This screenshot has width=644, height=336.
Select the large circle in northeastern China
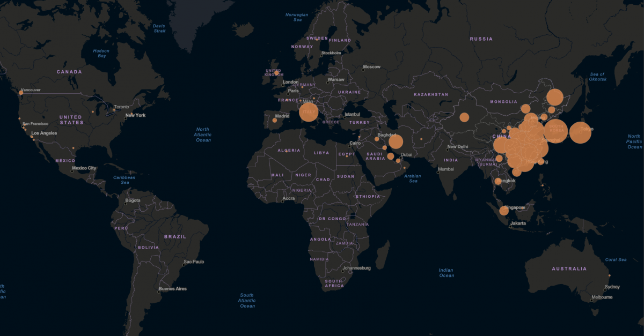click(555, 98)
